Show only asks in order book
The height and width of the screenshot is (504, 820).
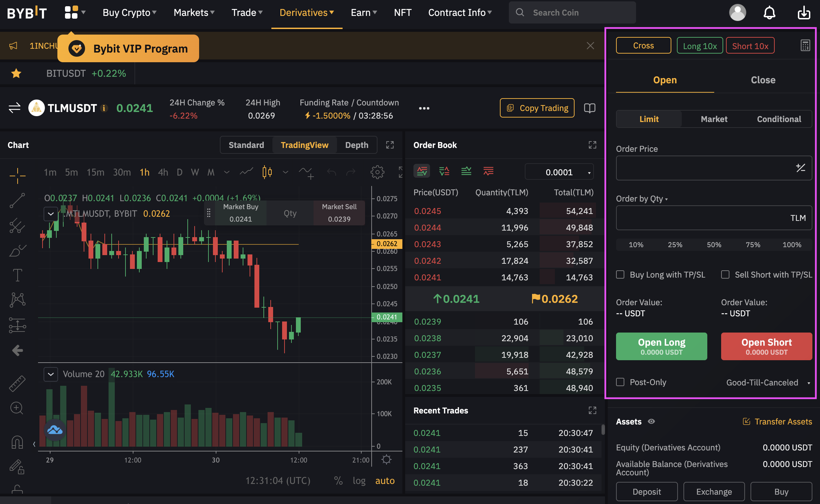(488, 171)
